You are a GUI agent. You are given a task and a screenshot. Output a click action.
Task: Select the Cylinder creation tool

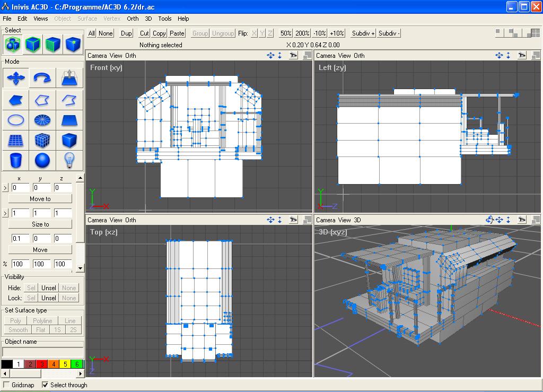pyautogui.click(x=15, y=160)
